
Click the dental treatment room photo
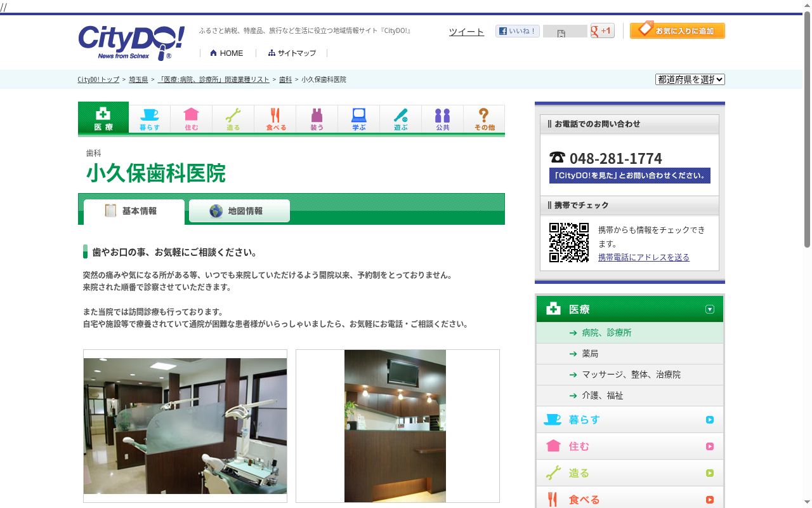(185, 426)
